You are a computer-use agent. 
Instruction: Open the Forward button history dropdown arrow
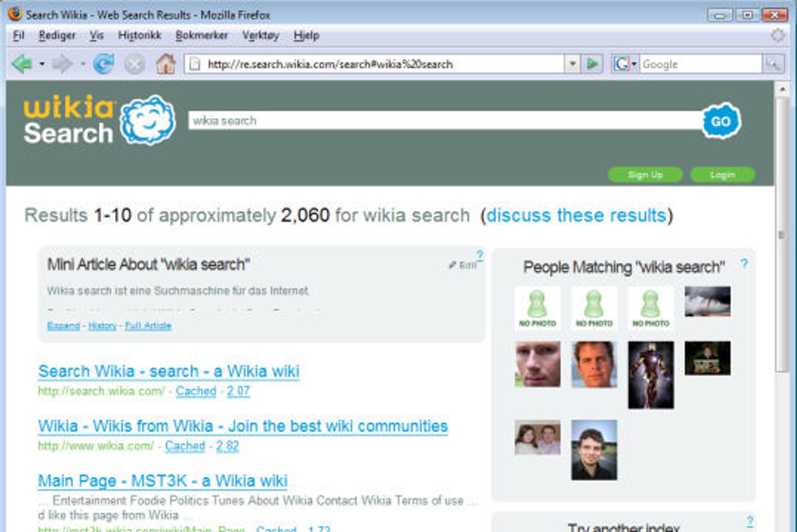(x=83, y=64)
